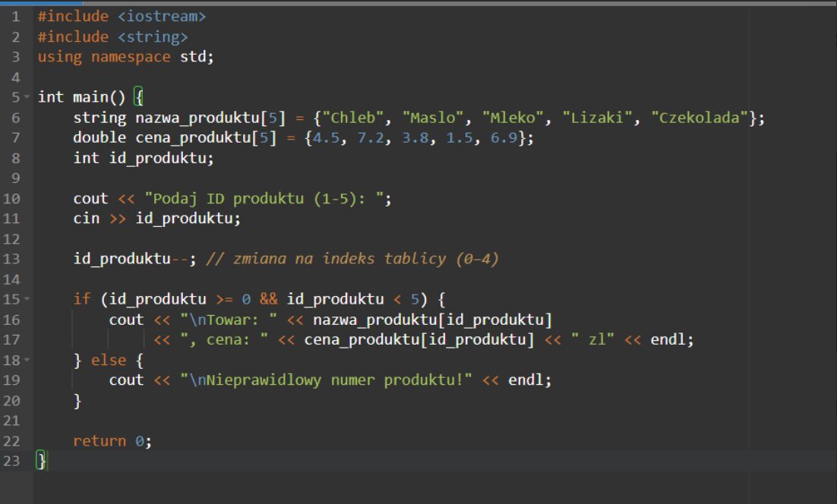This screenshot has height=504, width=837.
Task: Click the word namespace on line 3
Action: (131, 57)
